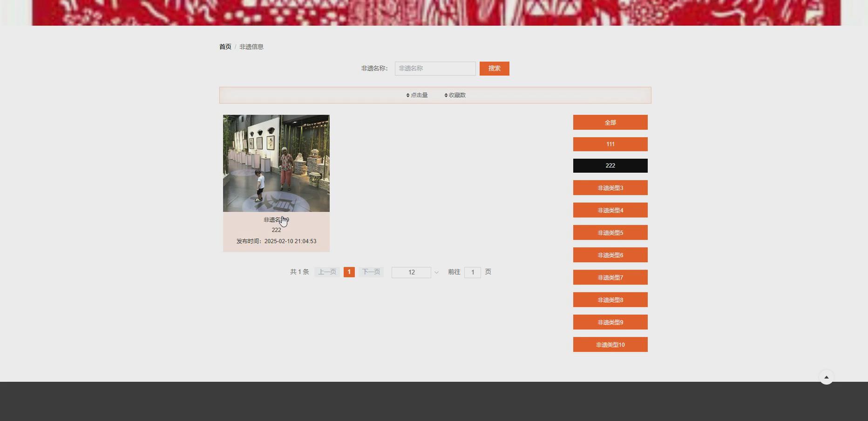Filter by 非遗类型4
Viewport: 868px width, 421px height.
pos(610,210)
